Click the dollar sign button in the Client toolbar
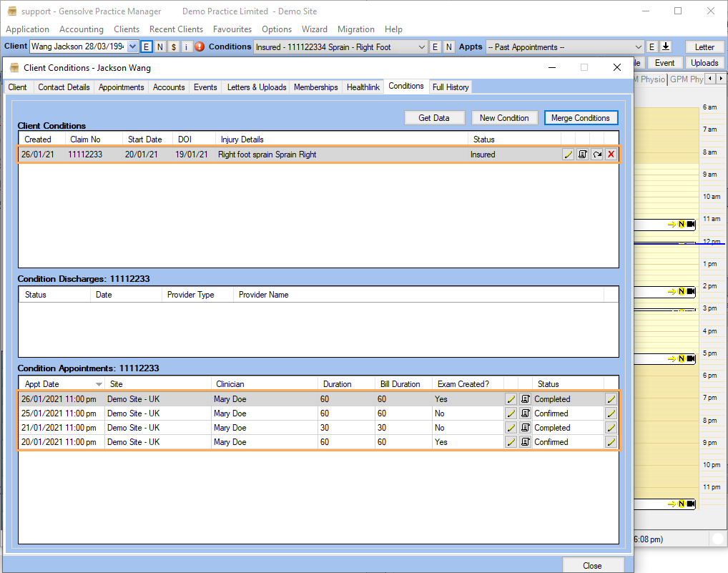The height and width of the screenshot is (573, 728). click(174, 47)
